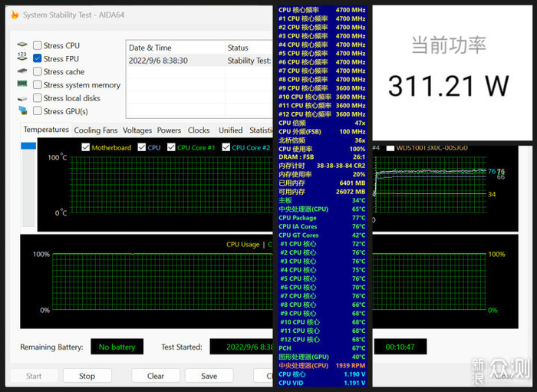Viewport: 537px width, 392px height.
Task: Click the 100 MHz FSB row
Action: tap(321, 131)
